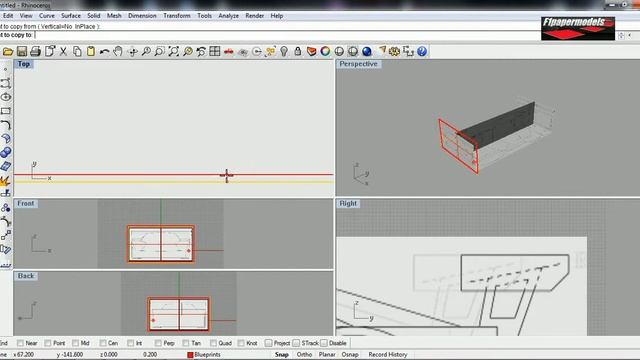Toggle the Cen osnap checkbox
Screen dimensions: 640x360
103,343
